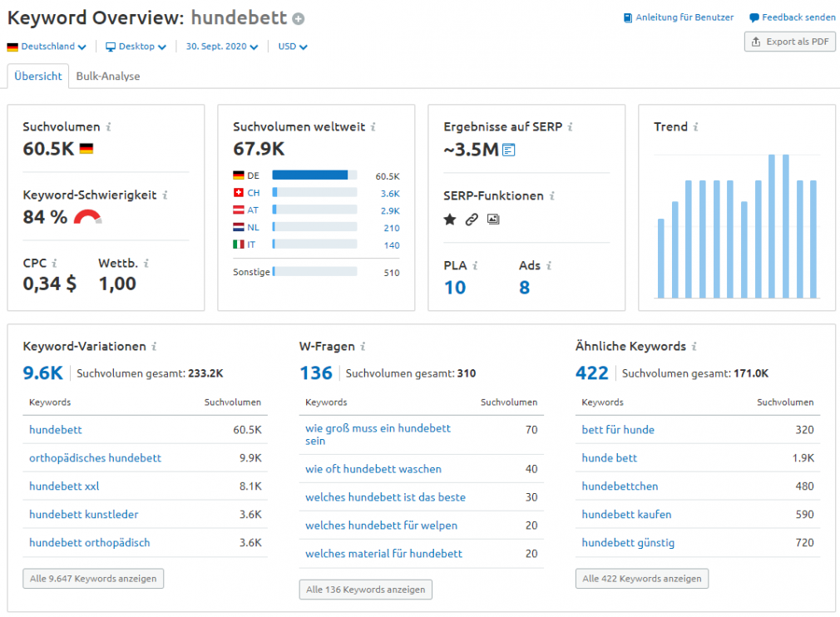This screenshot has height=617, width=840.
Task: Open keyword orthopädisches hundebett
Action: [95, 458]
